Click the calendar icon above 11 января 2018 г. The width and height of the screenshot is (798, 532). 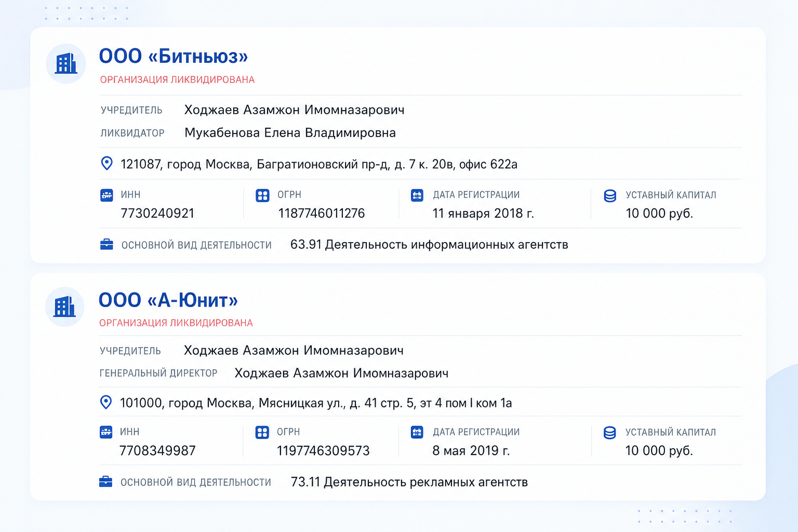tap(417, 195)
